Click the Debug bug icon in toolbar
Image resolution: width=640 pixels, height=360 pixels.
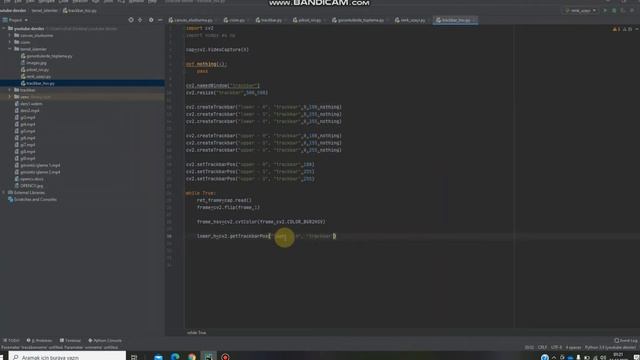coord(614,11)
